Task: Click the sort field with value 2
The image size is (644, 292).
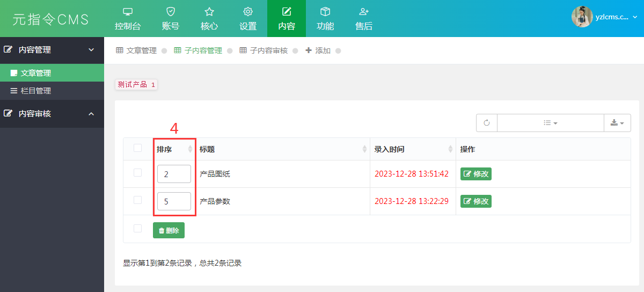Action: coord(174,174)
